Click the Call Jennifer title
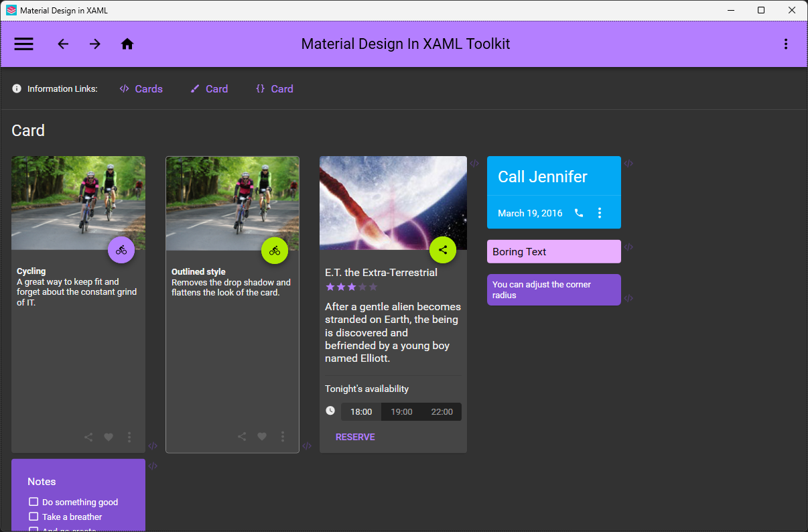Screen dimensions: 808x532 [x=543, y=177]
